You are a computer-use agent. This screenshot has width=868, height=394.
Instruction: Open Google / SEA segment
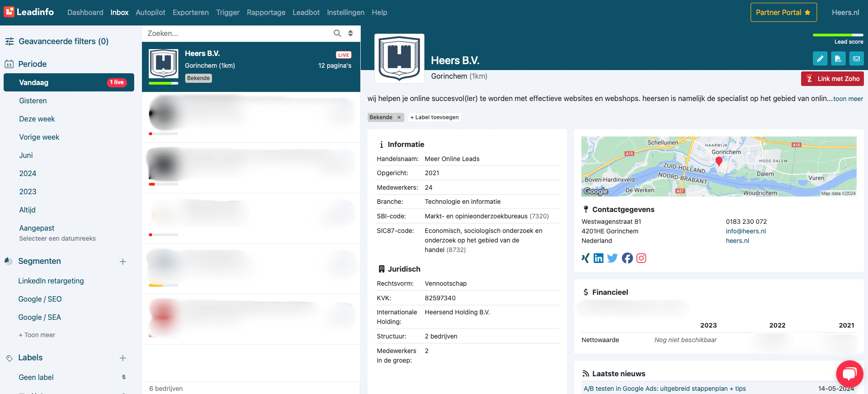pyautogui.click(x=40, y=317)
